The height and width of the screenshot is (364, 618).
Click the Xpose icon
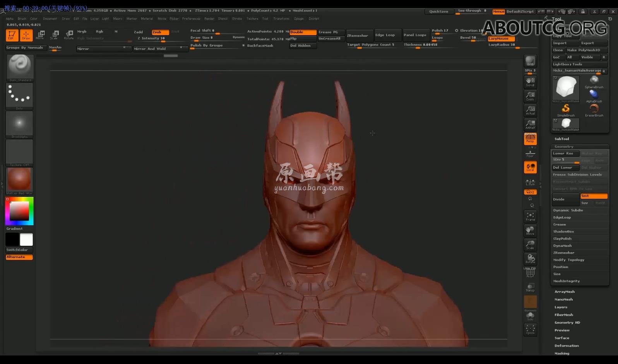(x=530, y=330)
